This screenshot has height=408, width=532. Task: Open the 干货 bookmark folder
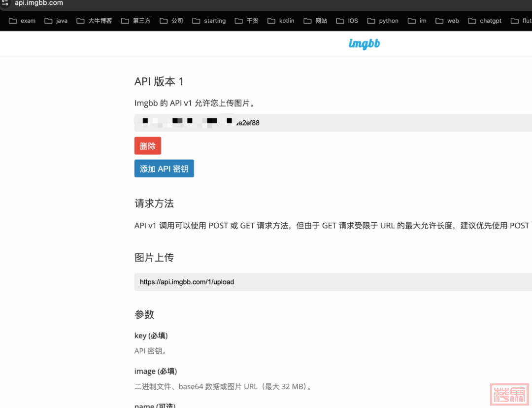[x=246, y=21]
